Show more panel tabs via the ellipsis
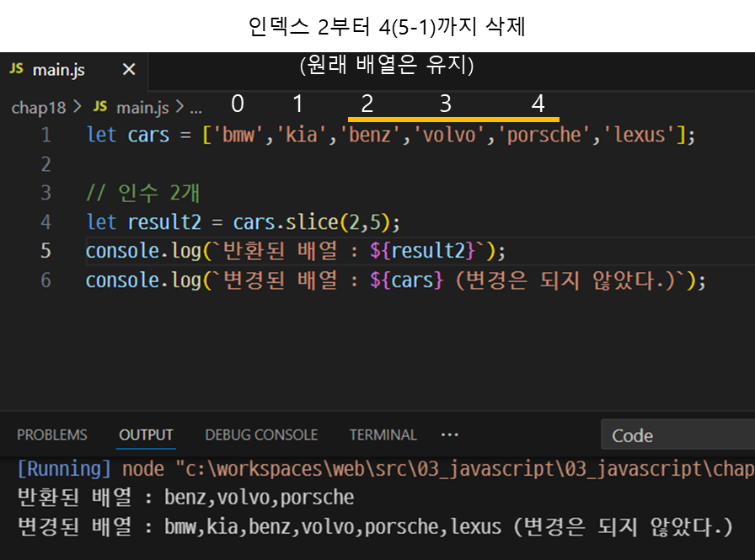The height and width of the screenshot is (560, 755). [x=450, y=435]
